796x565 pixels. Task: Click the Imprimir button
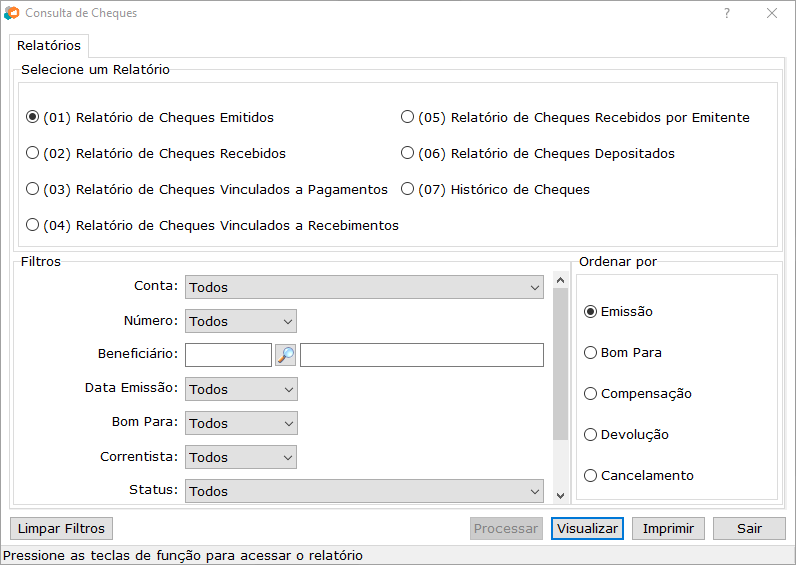(x=668, y=528)
